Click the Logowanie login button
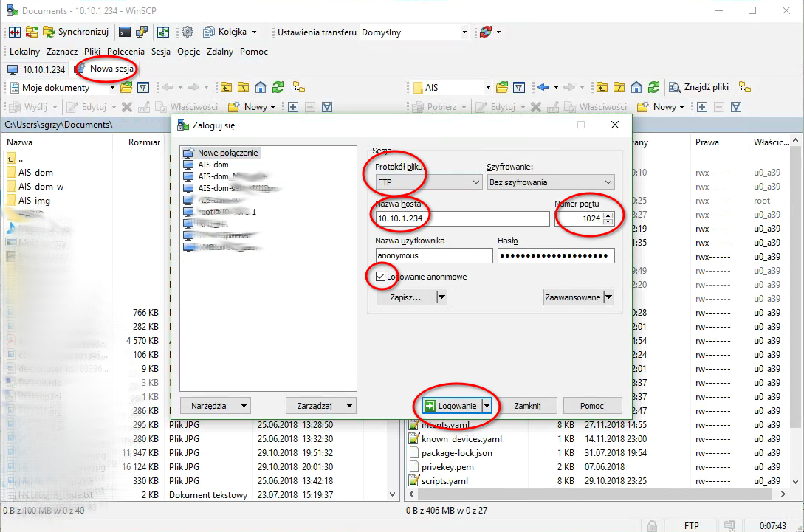804x532 pixels. [x=452, y=406]
